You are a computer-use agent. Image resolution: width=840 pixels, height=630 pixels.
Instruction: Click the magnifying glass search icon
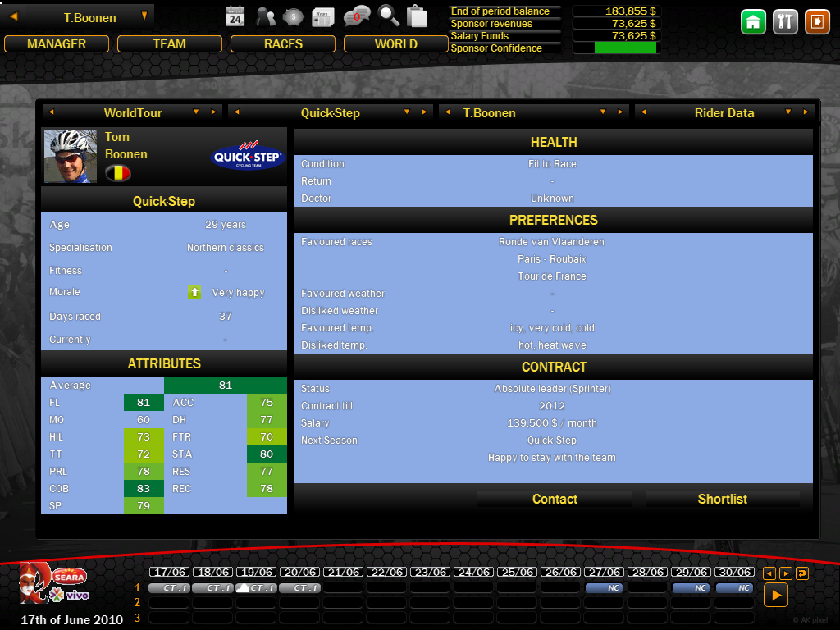click(389, 16)
